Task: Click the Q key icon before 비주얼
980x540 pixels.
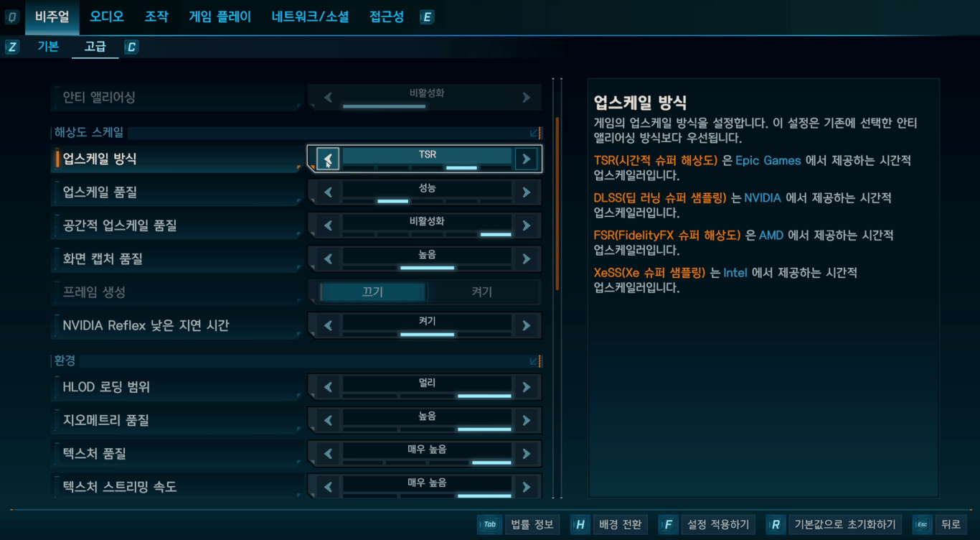Action: (11, 17)
